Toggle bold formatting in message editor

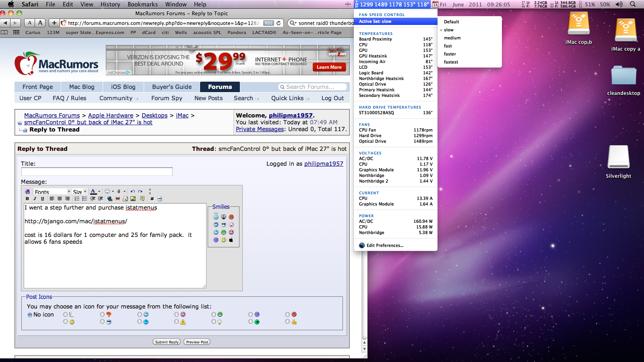27,199
